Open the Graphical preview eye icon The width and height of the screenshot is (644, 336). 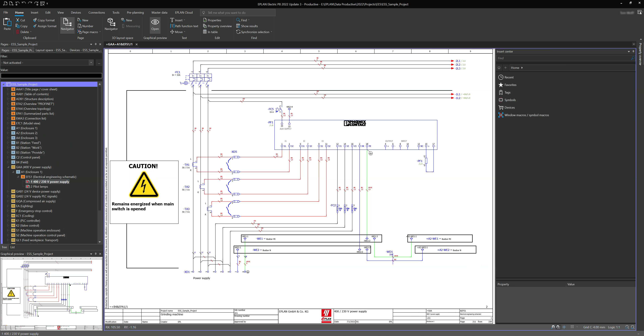pyautogui.click(x=155, y=24)
